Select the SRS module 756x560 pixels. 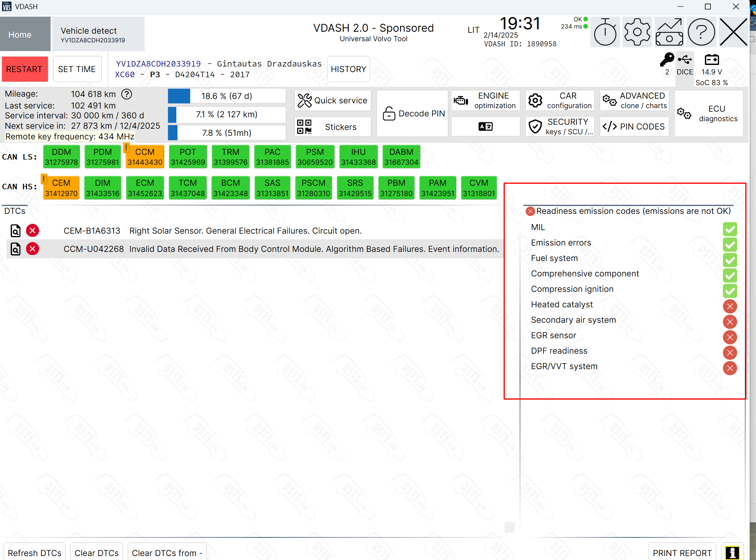355,188
